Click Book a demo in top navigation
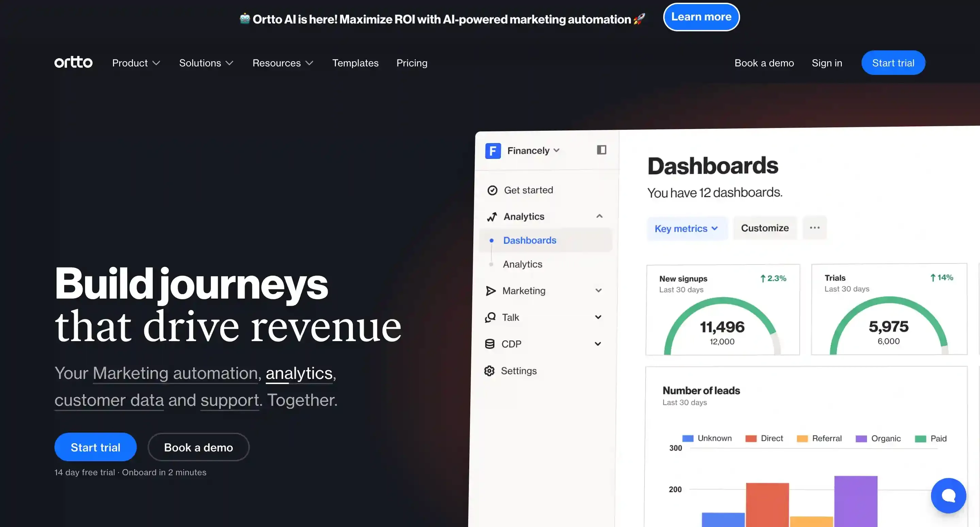 coord(764,63)
